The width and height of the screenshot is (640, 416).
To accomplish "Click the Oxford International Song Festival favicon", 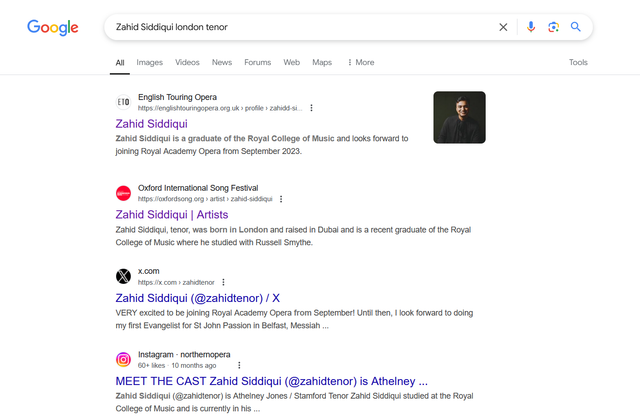I will [123, 193].
